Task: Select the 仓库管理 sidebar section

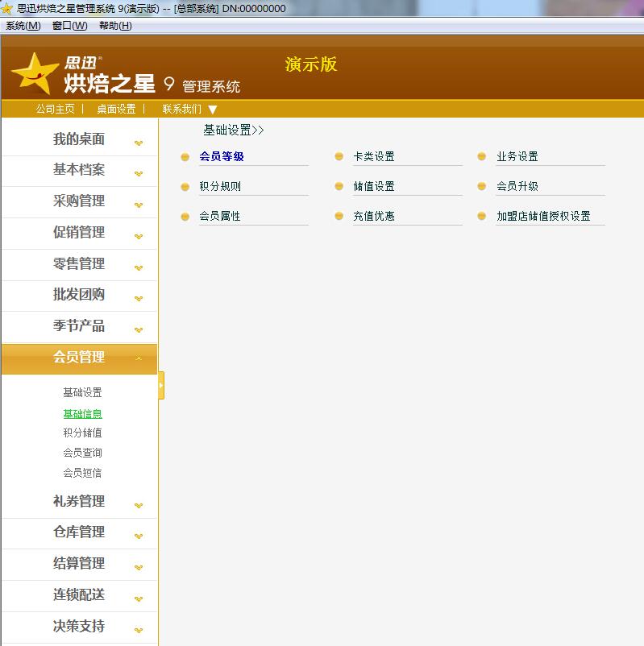Action: pos(79,532)
